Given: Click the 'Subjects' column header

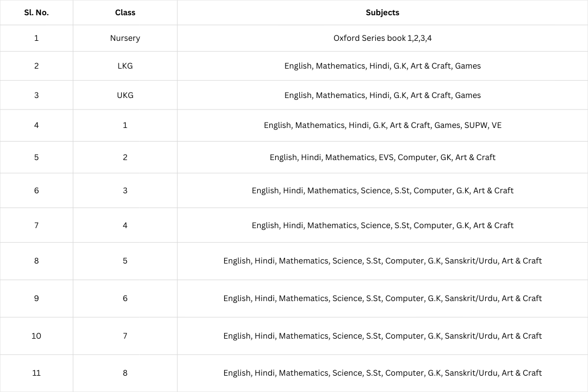Looking at the screenshot, I should (382, 13).
